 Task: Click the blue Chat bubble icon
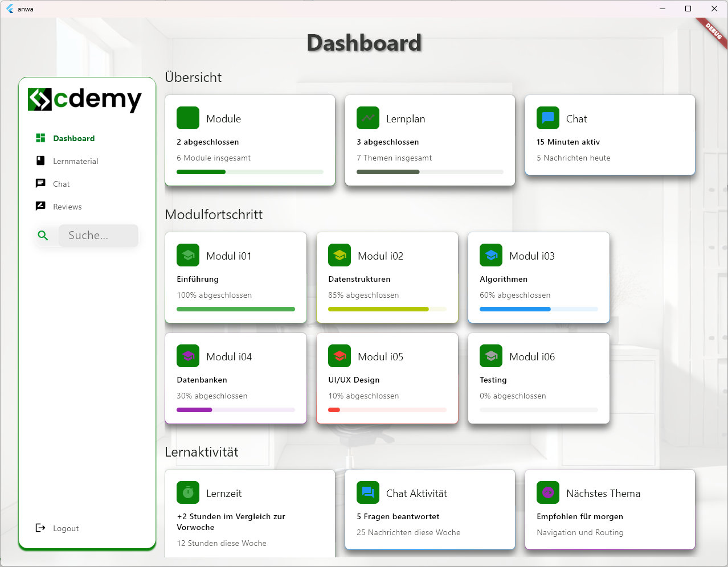click(x=548, y=118)
